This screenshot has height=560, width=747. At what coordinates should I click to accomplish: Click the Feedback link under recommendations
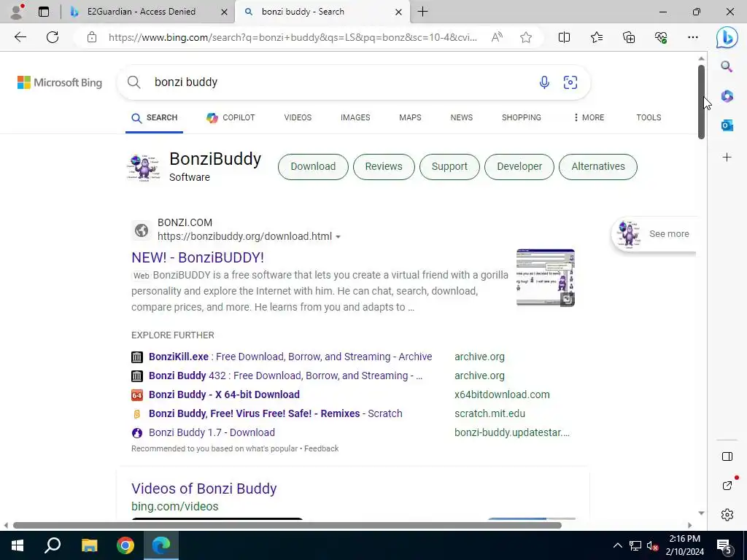click(x=321, y=448)
